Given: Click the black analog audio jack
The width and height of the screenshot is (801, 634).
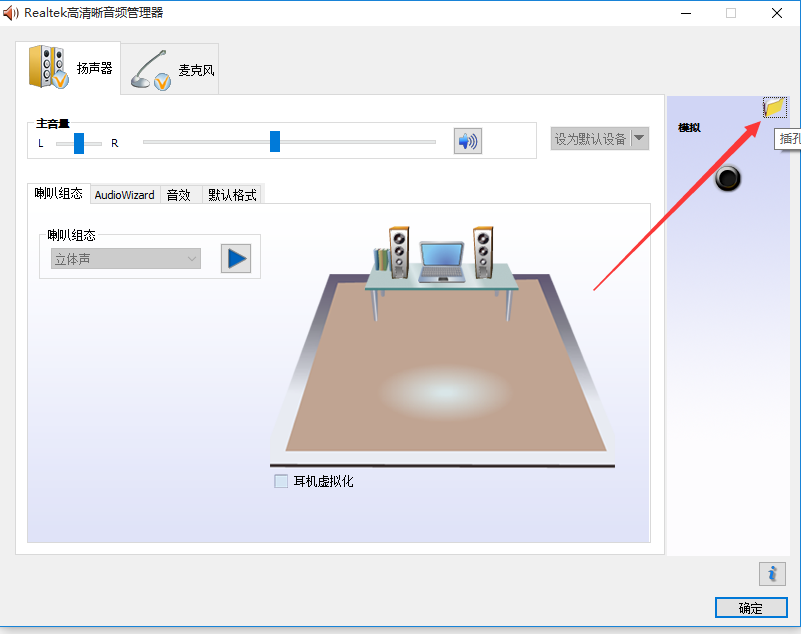Looking at the screenshot, I should (x=727, y=178).
